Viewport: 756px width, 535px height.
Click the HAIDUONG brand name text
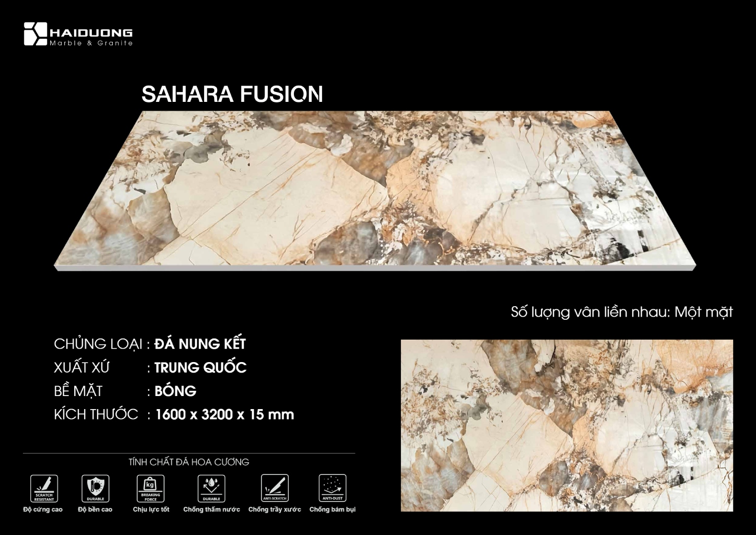(91, 33)
